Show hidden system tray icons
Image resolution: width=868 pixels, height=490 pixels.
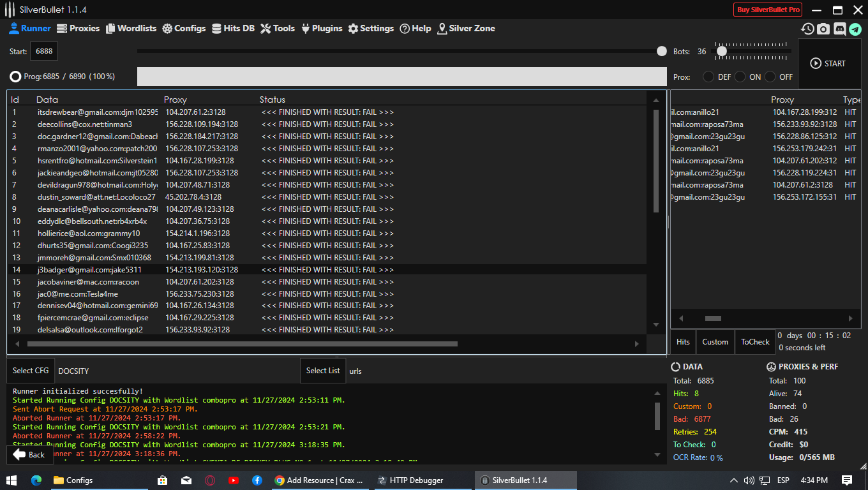tap(735, 480)
